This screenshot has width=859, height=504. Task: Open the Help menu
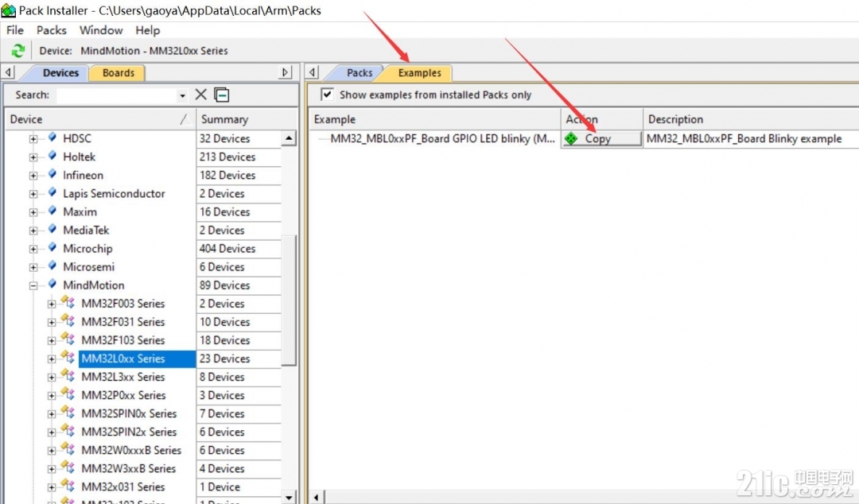point(148,30)
